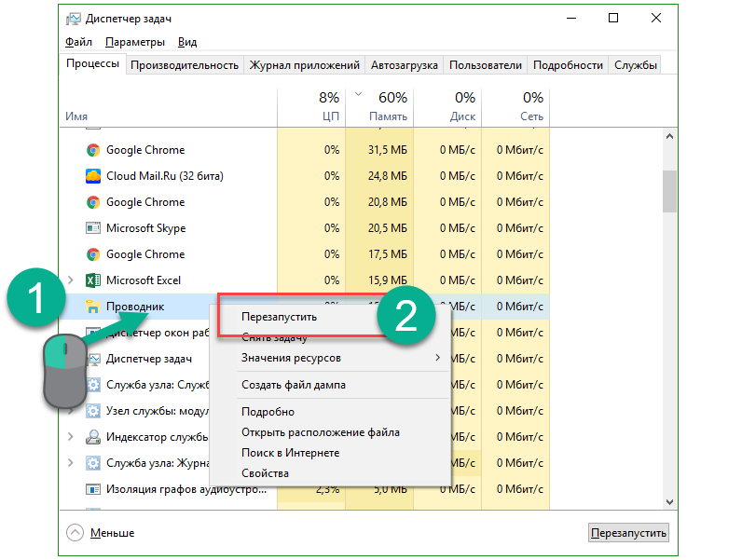Image resolution: width=742 pixels, height=560 pixels.
Task: Click the 24,8 МБ memory cell
Action: coord(379,176)
